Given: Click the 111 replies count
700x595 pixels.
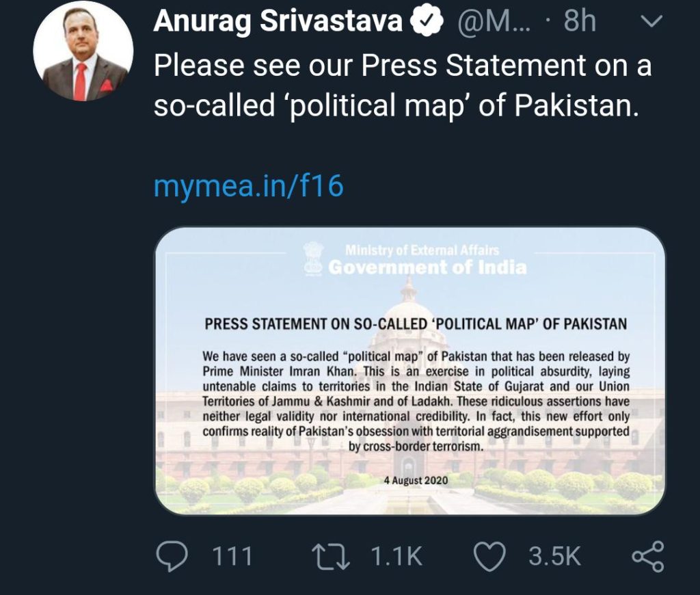Looking at the screenshot, I should (232, 557).
